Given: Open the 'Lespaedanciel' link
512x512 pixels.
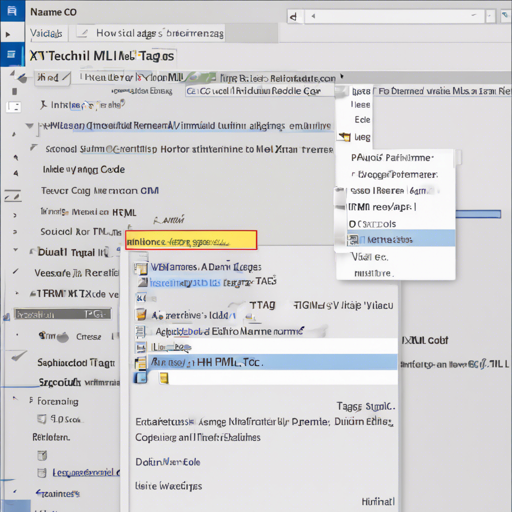Looking at the screenshot, I should (86, 472).
